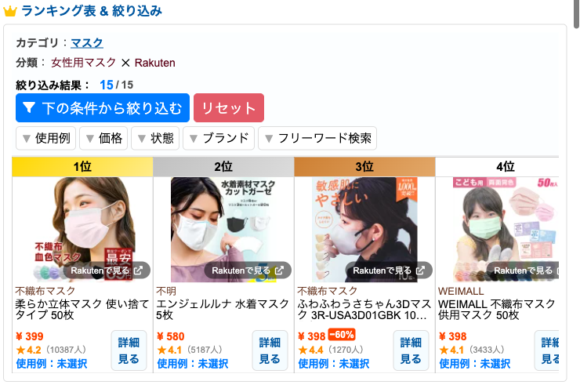This screenshot has width=580, height=392.
Task: Click 詳細見る button for the 2位 product
Action: coord(270,350)
